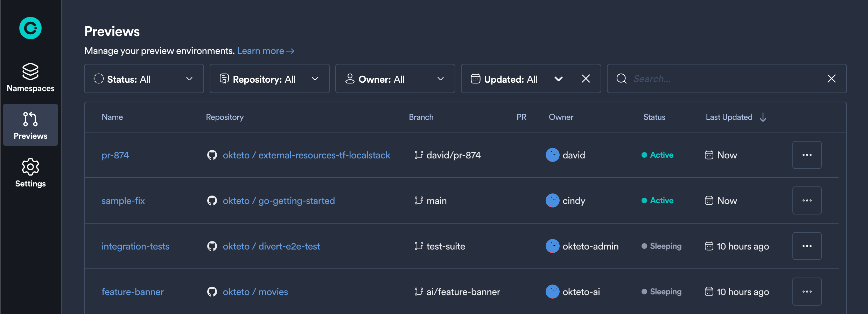Expand the Owner: All dropdown
The height and width of the screenshot is (314, 868).
click(x=395, y=79)
